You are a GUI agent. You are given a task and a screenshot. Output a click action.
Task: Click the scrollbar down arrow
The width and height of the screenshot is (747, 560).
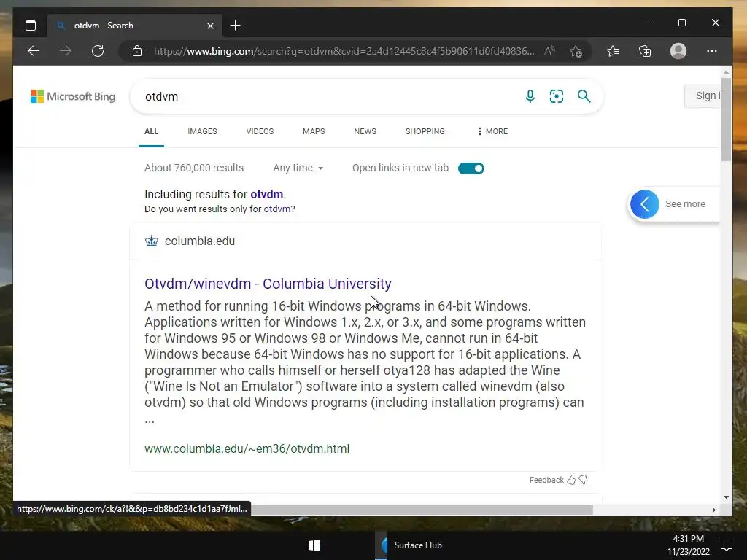click(x=726, y=497)
